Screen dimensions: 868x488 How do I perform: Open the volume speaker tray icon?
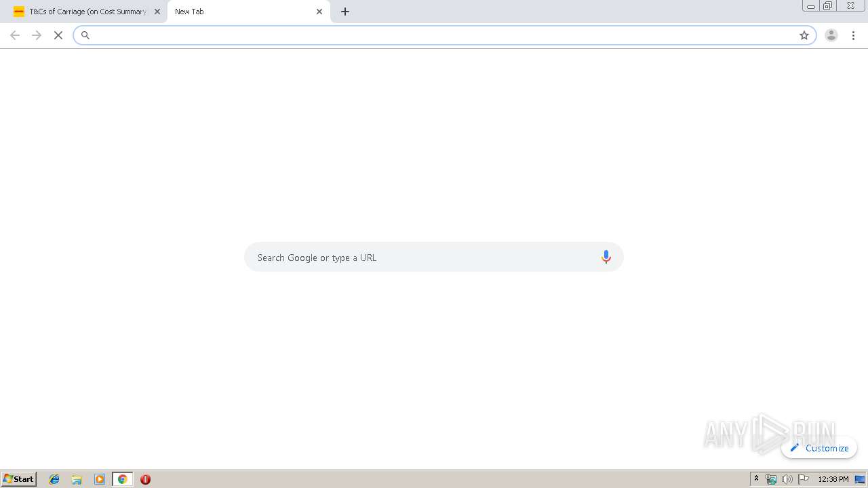pos(787,479)
